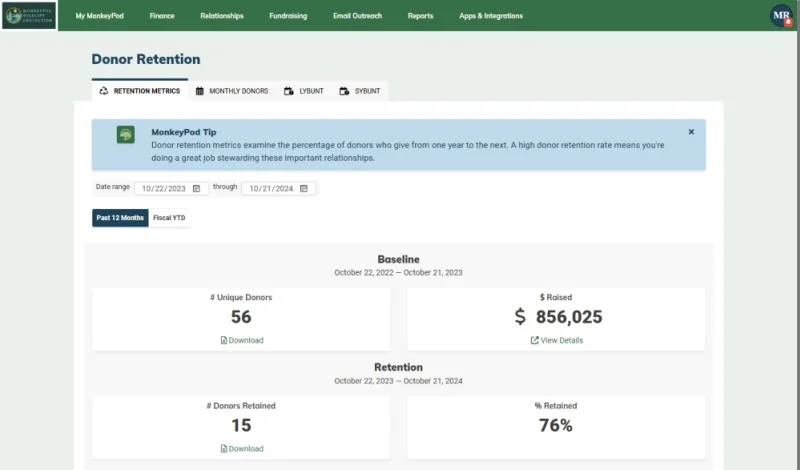This screenshot has height=470, width=800.
Task: Switch to Fiscal YTD range
Action: tap(169, 218)
